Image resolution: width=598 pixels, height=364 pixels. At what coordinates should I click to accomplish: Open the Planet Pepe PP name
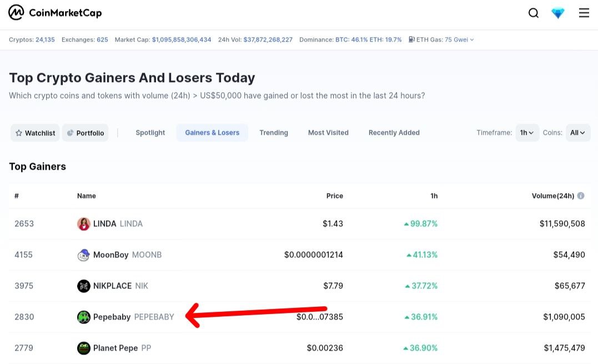122,348
